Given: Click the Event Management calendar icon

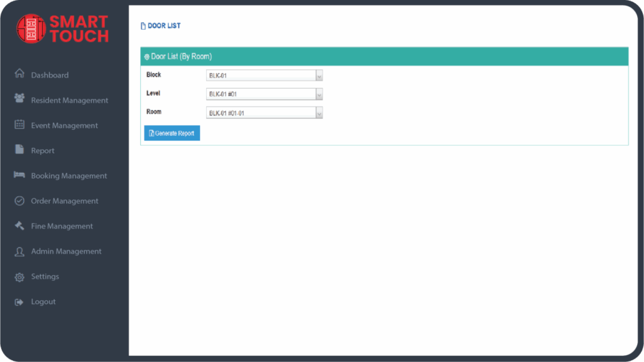Looking at the screenshot, I should 19,125.
